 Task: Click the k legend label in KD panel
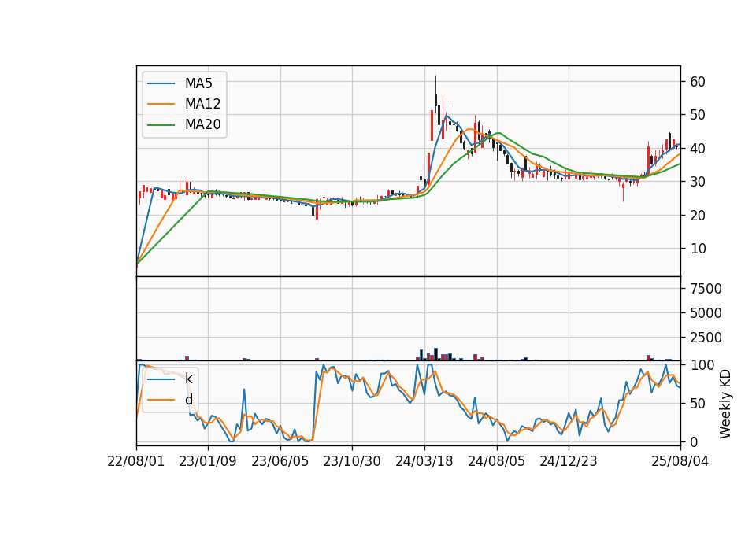(x=188, y=379)
